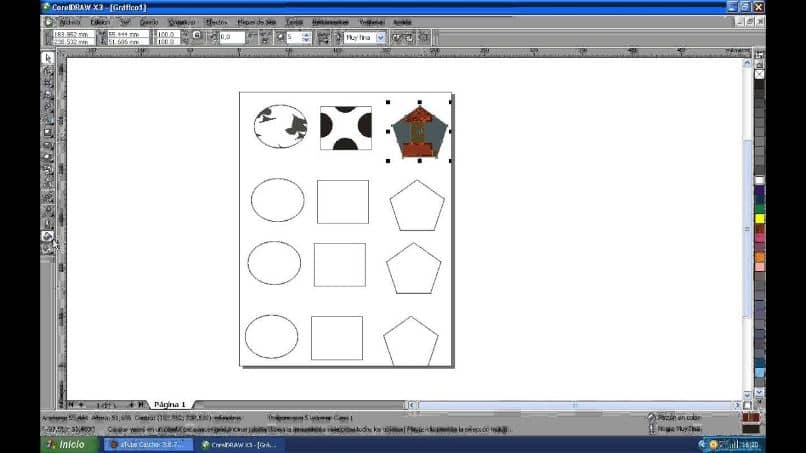Click the Inicio start button

[69, 445]
